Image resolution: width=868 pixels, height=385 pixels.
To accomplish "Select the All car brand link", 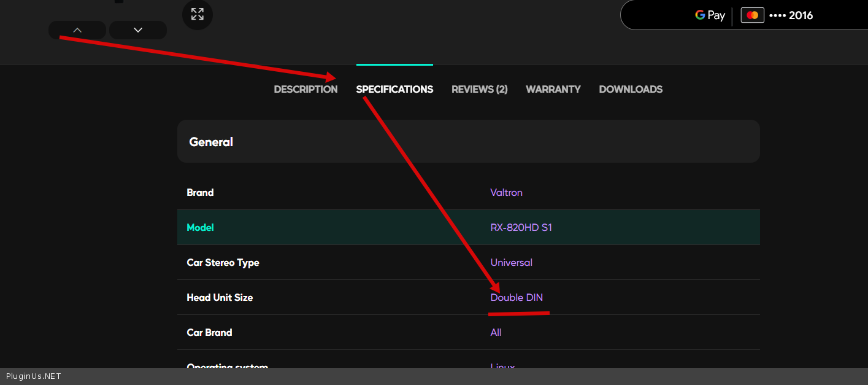I will (496, 332).
